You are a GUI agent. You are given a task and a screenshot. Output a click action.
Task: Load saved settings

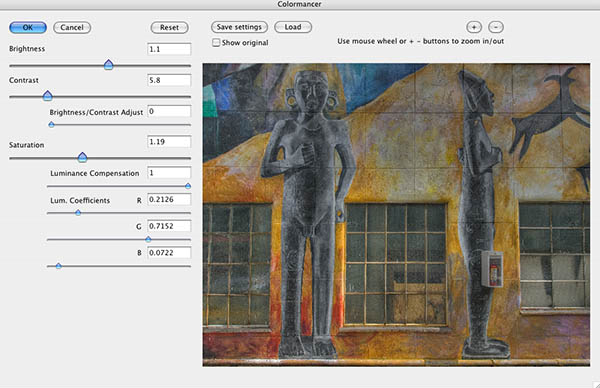pyautogui.click(x=293, y=27)
